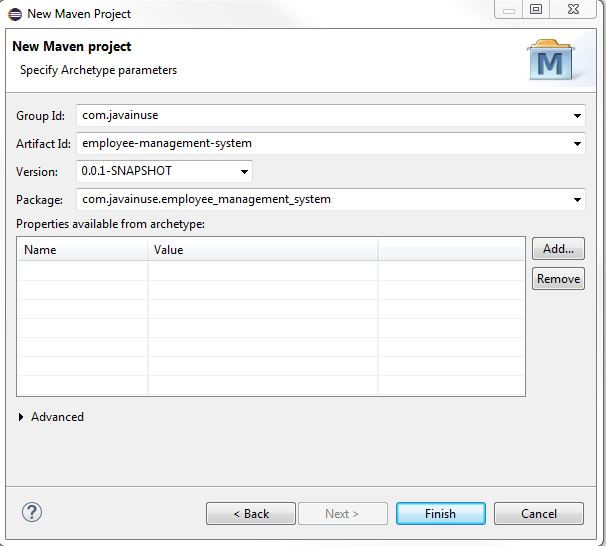
Task: Click 'Properties available from archetype:' label
Action: click(x=110, y=224)
